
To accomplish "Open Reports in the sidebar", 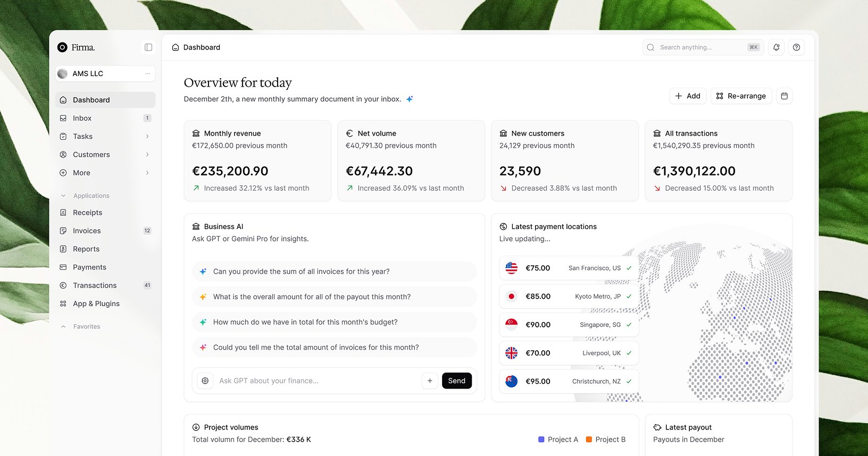I will click(105, 249).
